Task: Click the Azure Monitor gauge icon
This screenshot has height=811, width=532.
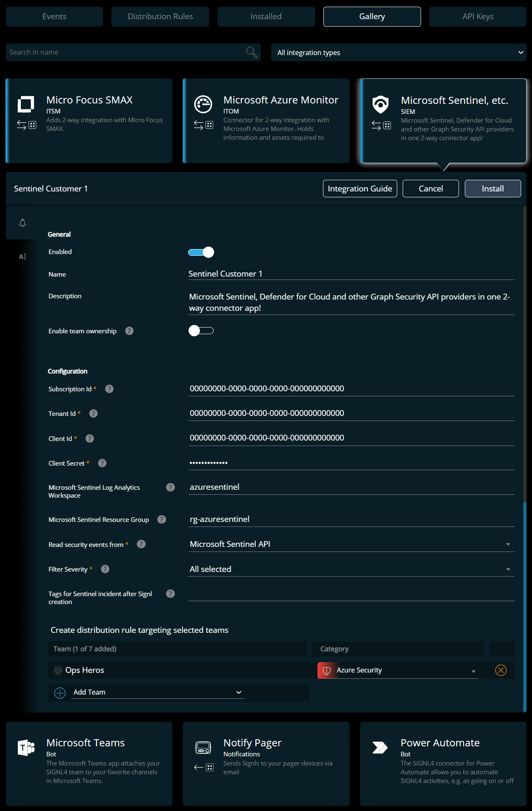Action: tap(203, 104)
